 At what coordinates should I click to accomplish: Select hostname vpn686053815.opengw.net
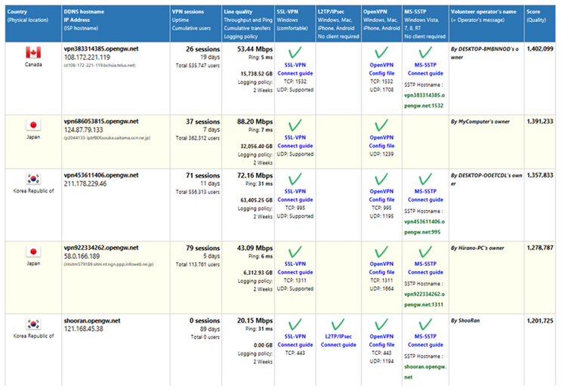click(x=101, y=122)
